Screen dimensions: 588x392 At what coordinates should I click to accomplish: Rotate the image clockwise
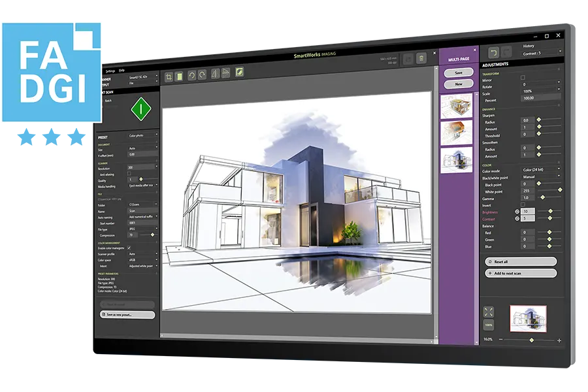(x=203, y=74)
